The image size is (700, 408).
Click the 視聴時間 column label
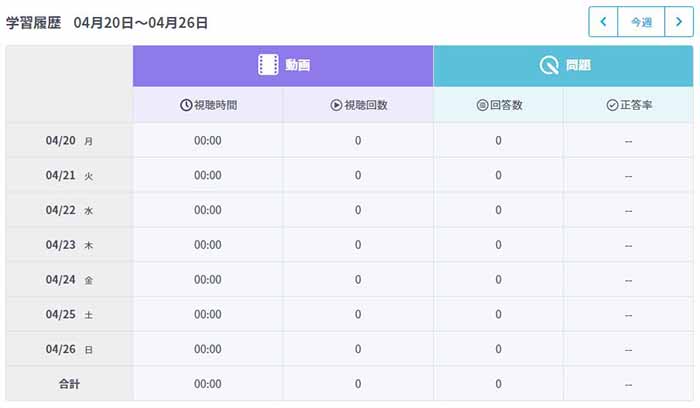coord(216,105)
